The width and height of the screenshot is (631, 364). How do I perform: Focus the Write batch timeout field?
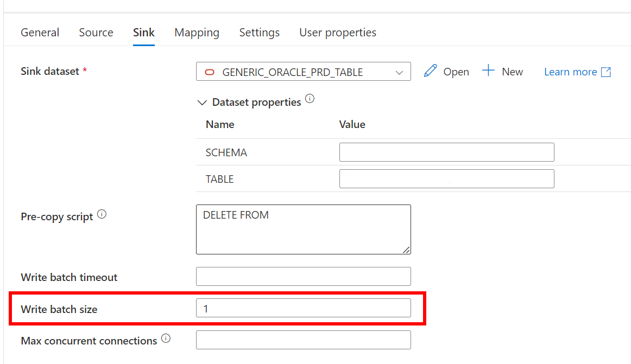pos(304,276)
